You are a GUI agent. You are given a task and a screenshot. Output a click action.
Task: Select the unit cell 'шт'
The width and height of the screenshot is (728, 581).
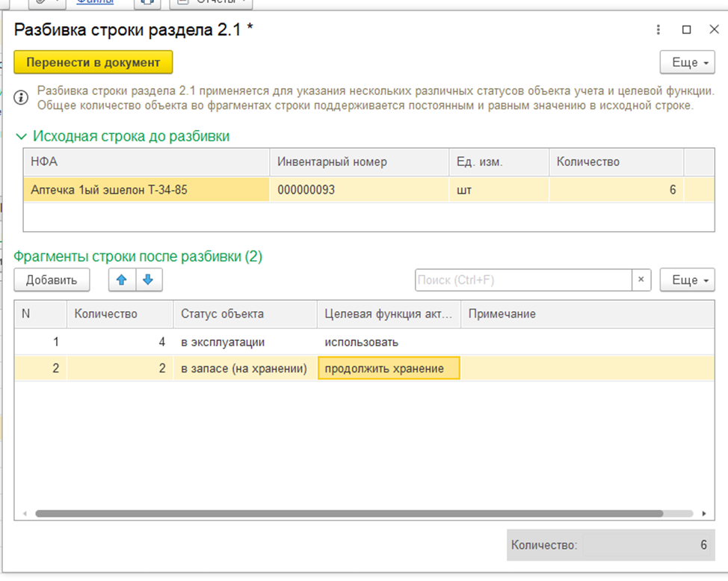[499, 189]
